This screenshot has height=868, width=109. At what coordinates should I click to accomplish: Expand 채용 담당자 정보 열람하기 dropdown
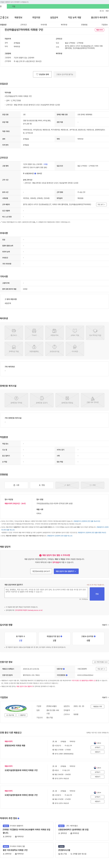[x=66, y=572]
